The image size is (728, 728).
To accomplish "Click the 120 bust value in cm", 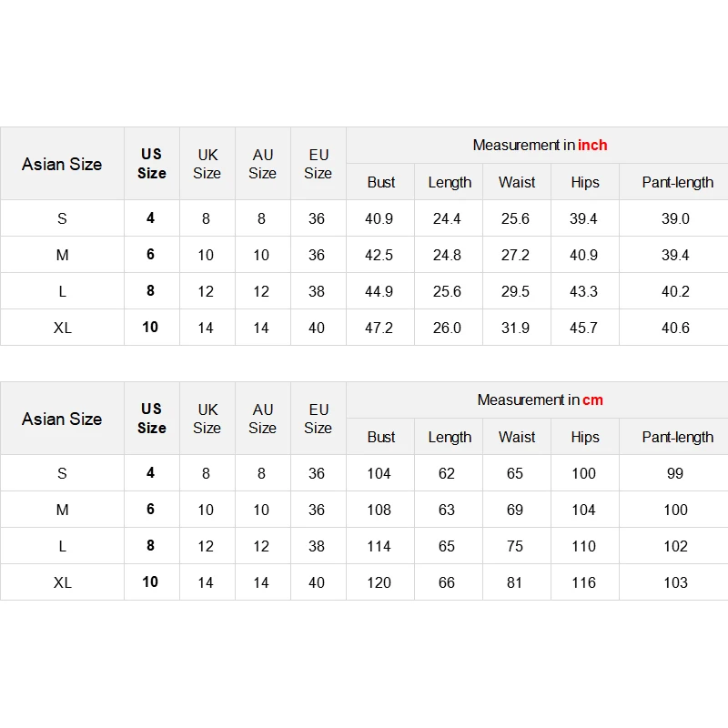I will click(379, 582).
